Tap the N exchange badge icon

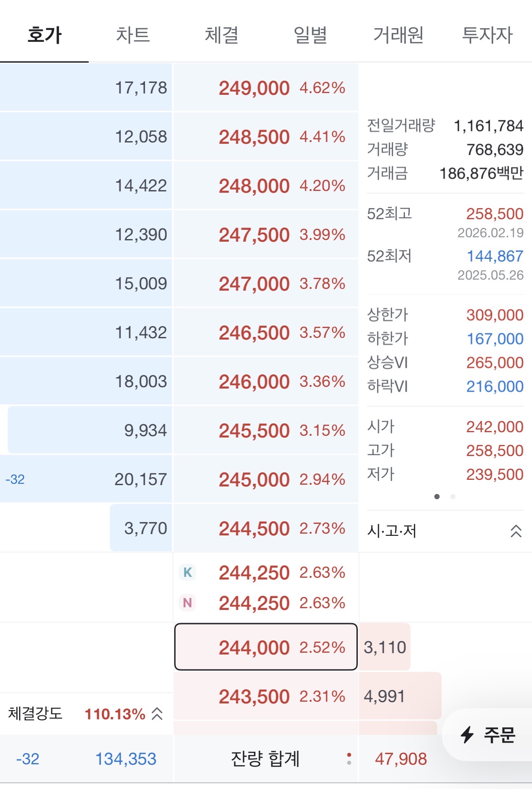[187, 603]
